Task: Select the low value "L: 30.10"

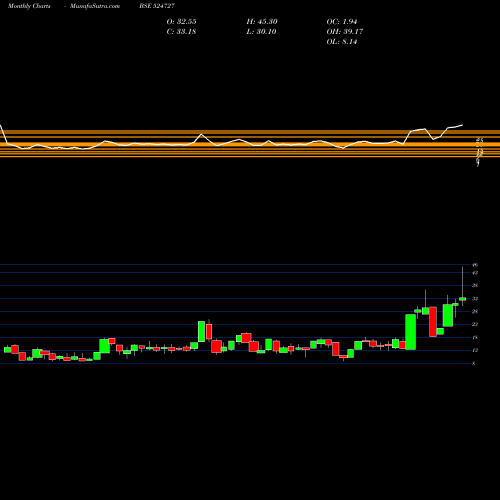Action: 262,32
